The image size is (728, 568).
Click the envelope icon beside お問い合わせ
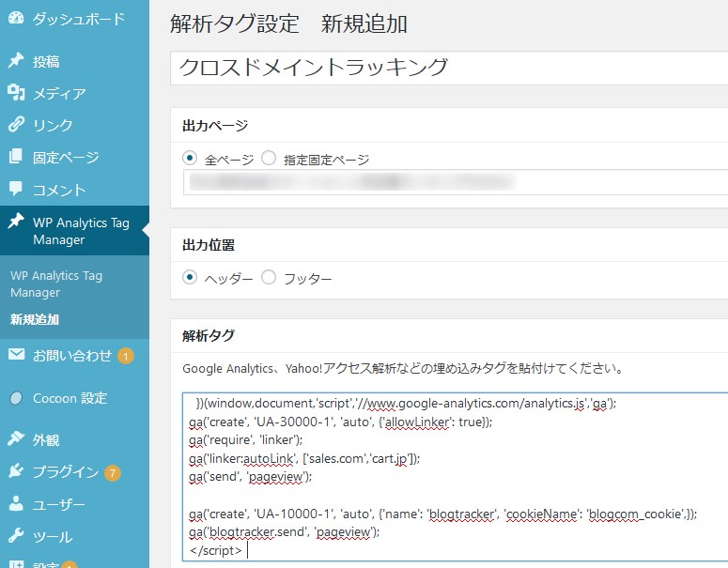16,355
